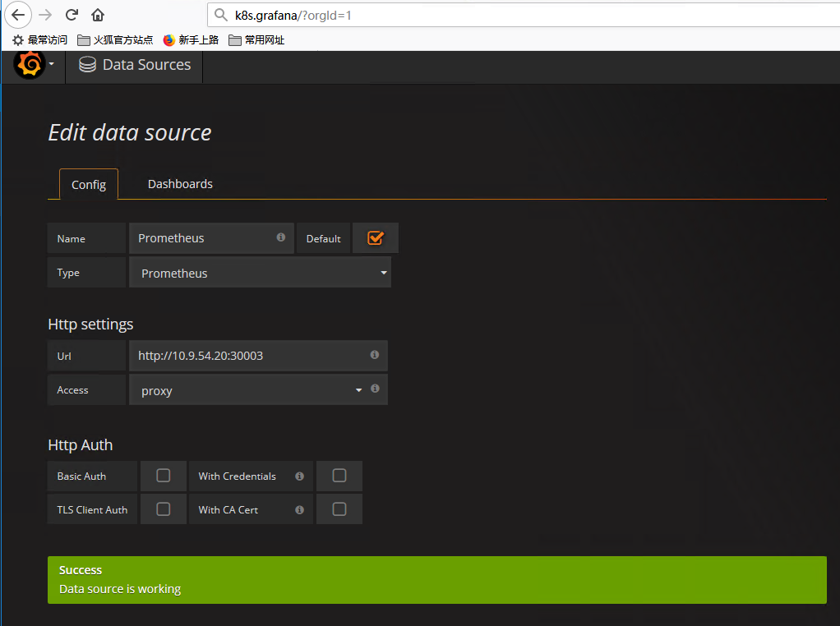Open the 最常访问 gear bookmark
Image resolution: width=840 pixels, height=626 pixels.
tap(39, 40)
